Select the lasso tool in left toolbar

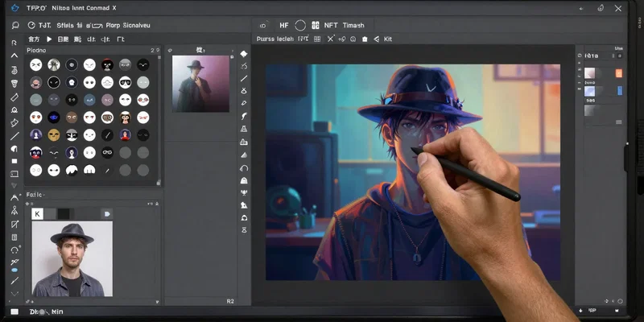15,250
